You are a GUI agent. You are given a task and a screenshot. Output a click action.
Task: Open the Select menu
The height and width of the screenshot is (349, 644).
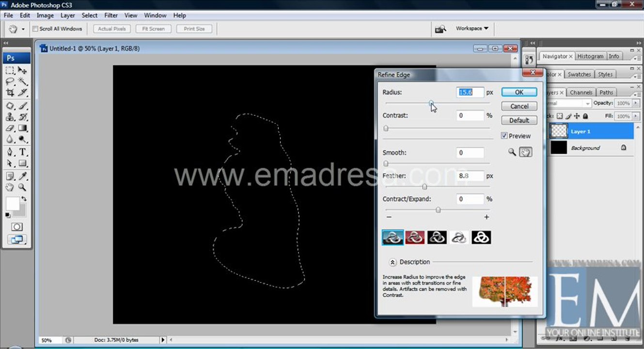tap(89, 16)
